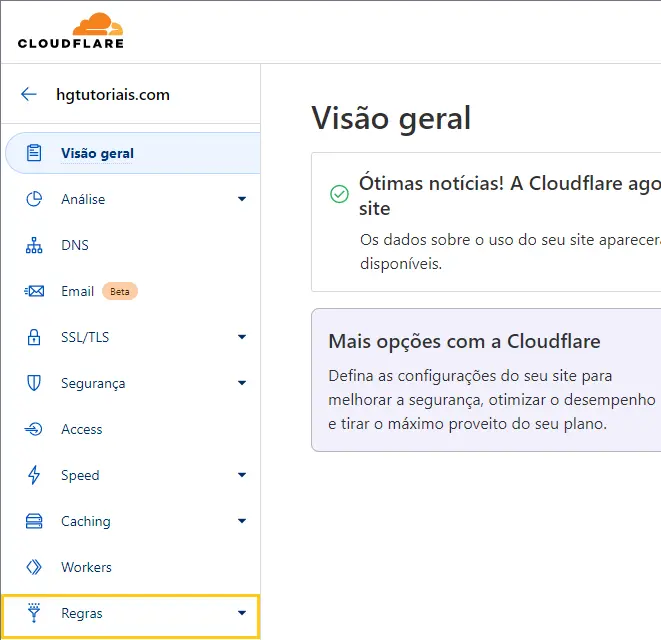
Task: Click the Regras filter icon
Action: tap(34, 613)
